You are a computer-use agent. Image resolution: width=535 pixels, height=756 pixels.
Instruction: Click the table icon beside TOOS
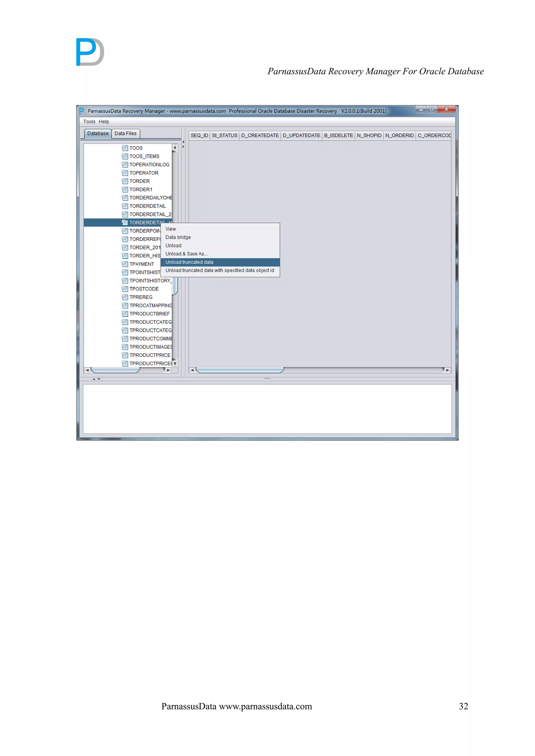click(125, 148)
